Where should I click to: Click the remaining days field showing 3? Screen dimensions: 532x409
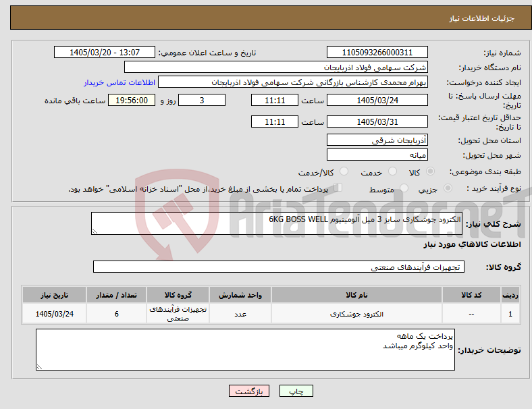pos(202,100)
